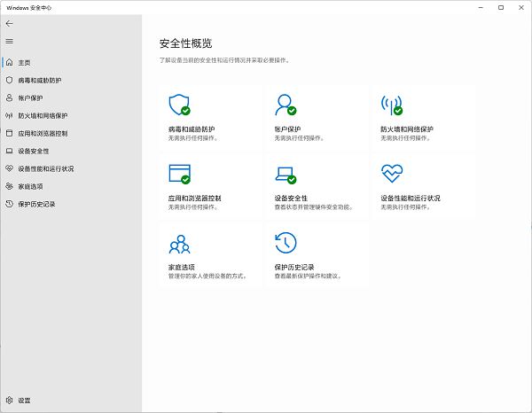Click the 设备性能和运行状况 card title

point(411,198)
